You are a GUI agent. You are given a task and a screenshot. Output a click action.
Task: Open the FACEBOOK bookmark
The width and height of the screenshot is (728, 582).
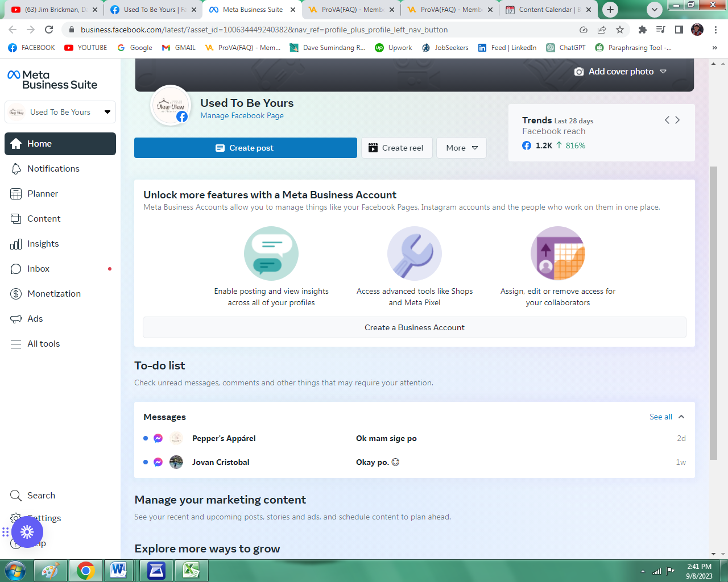pyautogui.click(x=32, y=48)
